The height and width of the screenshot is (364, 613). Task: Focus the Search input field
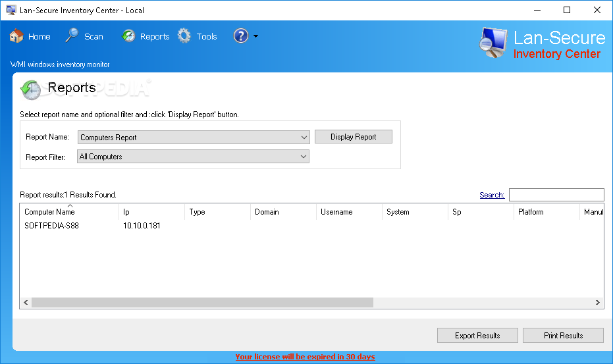(x=556, y=195)
